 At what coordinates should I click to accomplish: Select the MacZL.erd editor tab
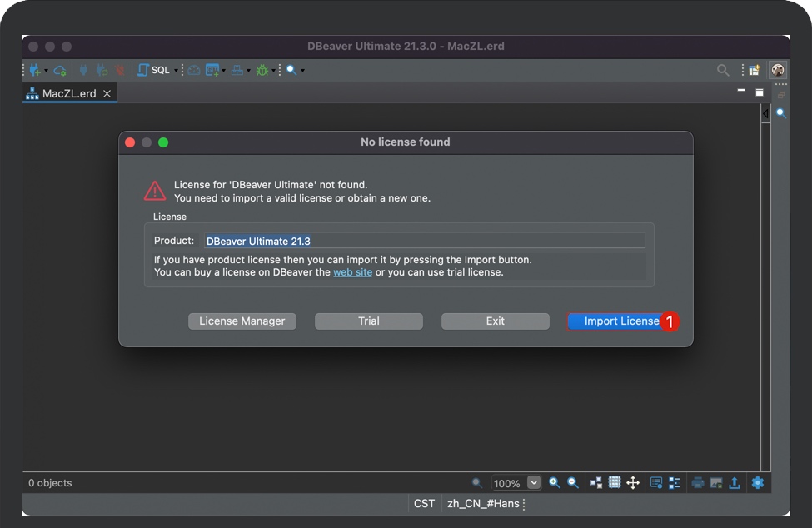click(68, 93)
